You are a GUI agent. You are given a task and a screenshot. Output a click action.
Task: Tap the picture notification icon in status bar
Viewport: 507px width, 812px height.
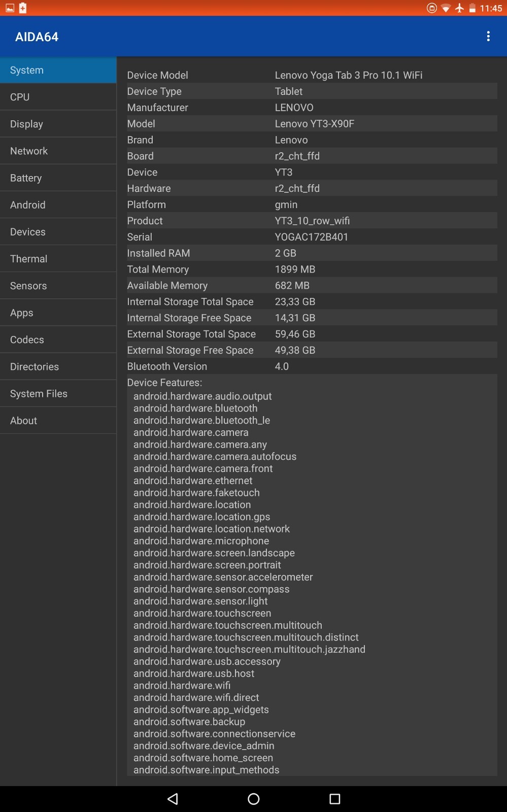(10, 8)
